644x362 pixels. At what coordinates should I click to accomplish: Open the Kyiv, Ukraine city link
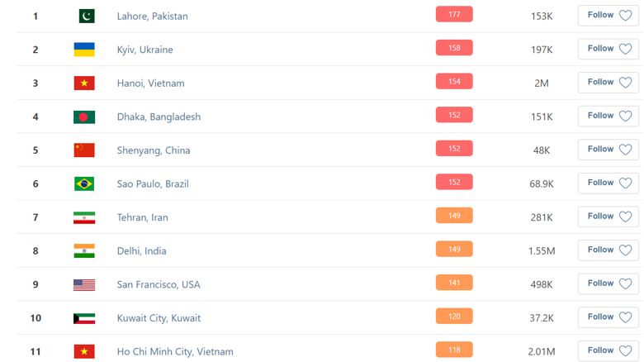point(144,50)
